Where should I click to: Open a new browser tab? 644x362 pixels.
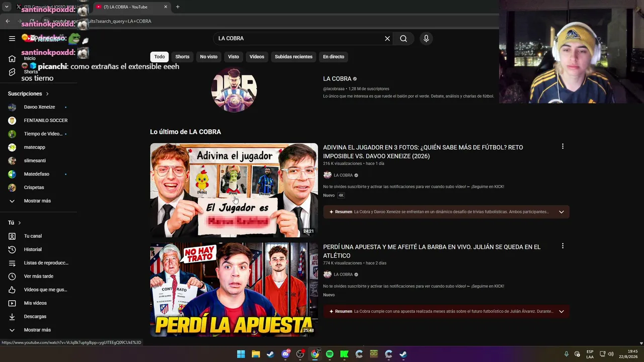pyautogui.click(x=178, y=7)
